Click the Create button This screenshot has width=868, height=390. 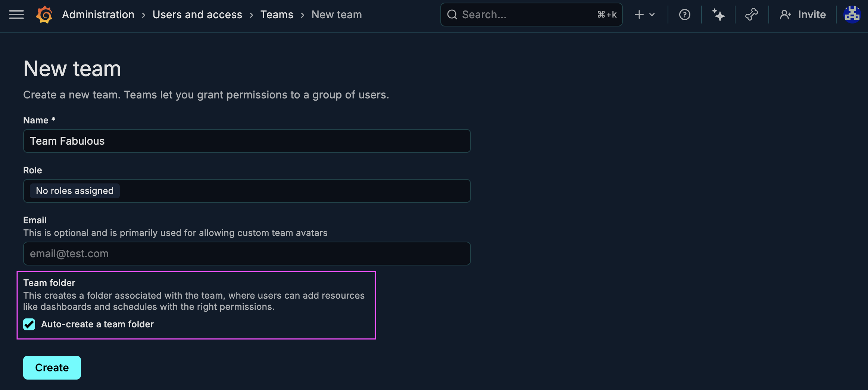tap(52, 367)
